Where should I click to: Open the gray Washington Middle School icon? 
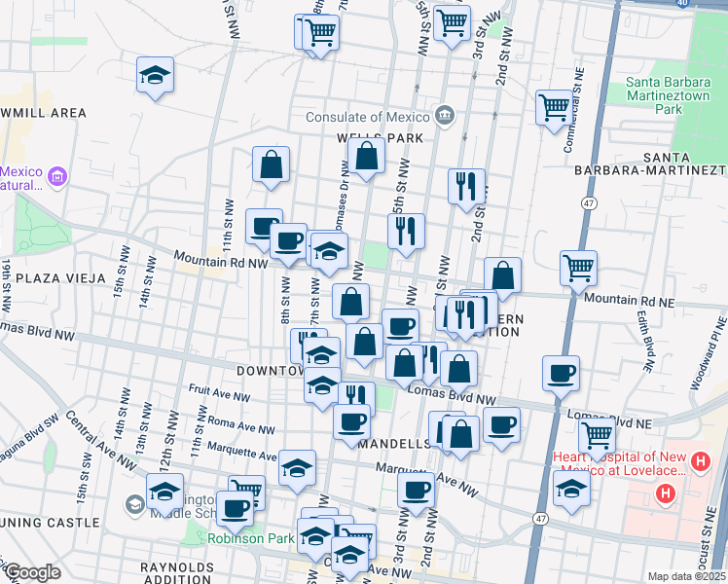[x=134, y=505]
